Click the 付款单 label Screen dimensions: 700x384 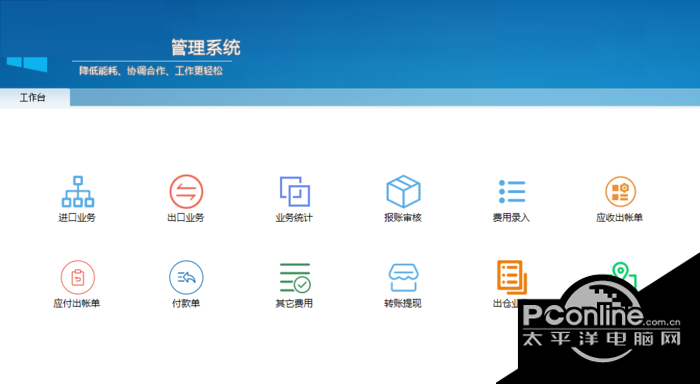[x=186, y=303]
